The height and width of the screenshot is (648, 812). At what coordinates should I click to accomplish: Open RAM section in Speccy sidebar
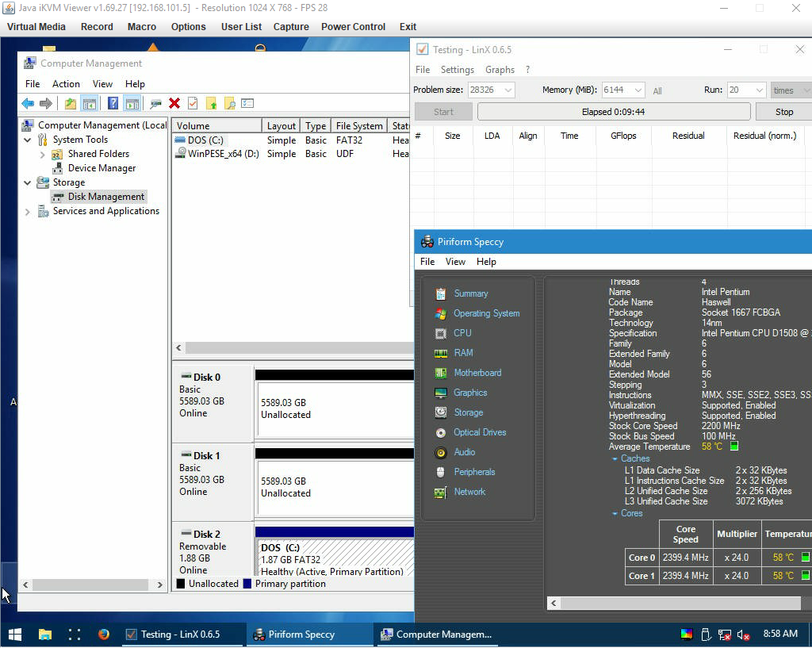click(x=463, y=353)
